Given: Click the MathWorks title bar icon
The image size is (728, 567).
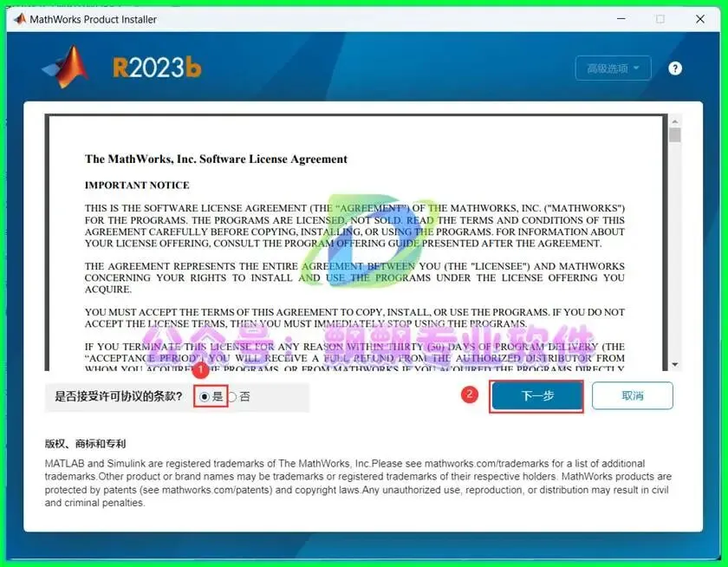Looking at the screenshot, I should pos(19,19).
